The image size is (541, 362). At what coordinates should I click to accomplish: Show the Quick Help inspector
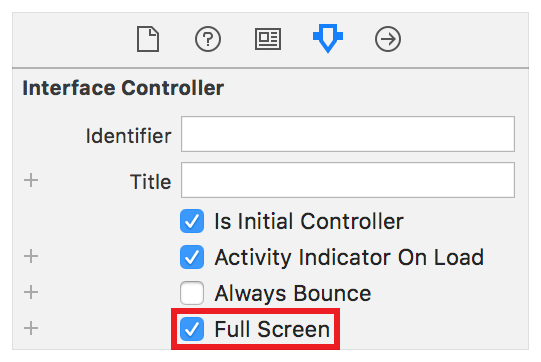click(x=208, y=39)
